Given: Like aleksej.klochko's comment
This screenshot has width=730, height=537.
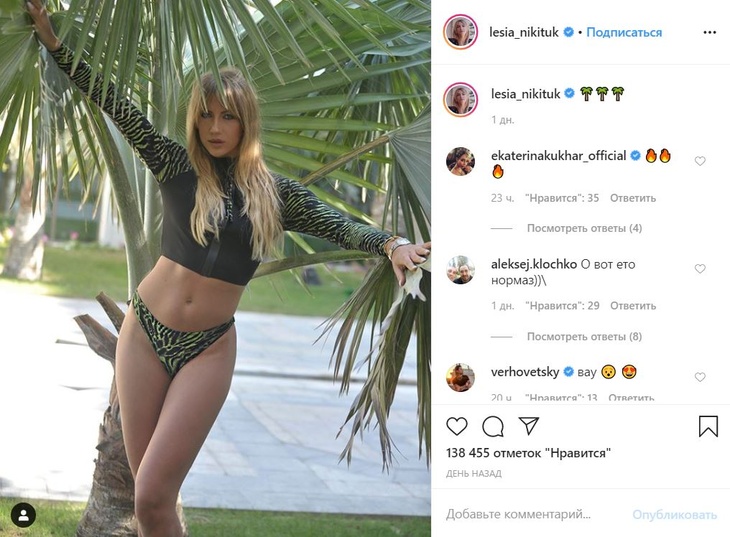Looking at the screenshot, I should [x=700, y=269].
